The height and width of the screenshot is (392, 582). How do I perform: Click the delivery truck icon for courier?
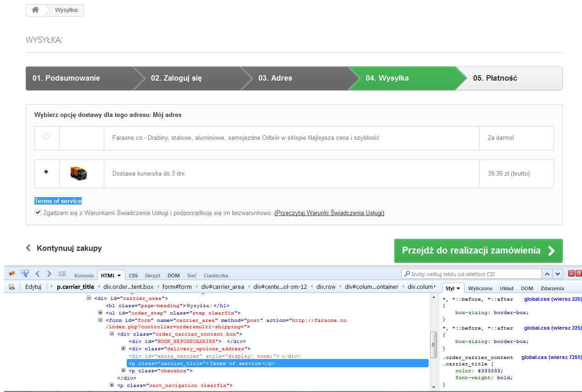pyautogui.click(x=78, y=173)
